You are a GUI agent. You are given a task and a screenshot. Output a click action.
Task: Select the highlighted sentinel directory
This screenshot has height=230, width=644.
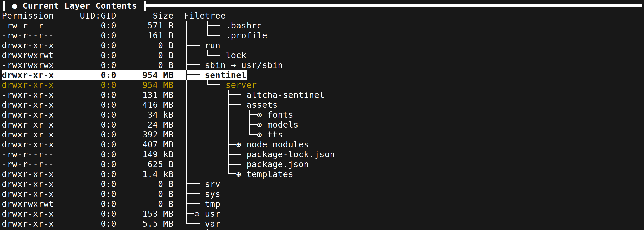pyautogui.click(x=225, y=75)
